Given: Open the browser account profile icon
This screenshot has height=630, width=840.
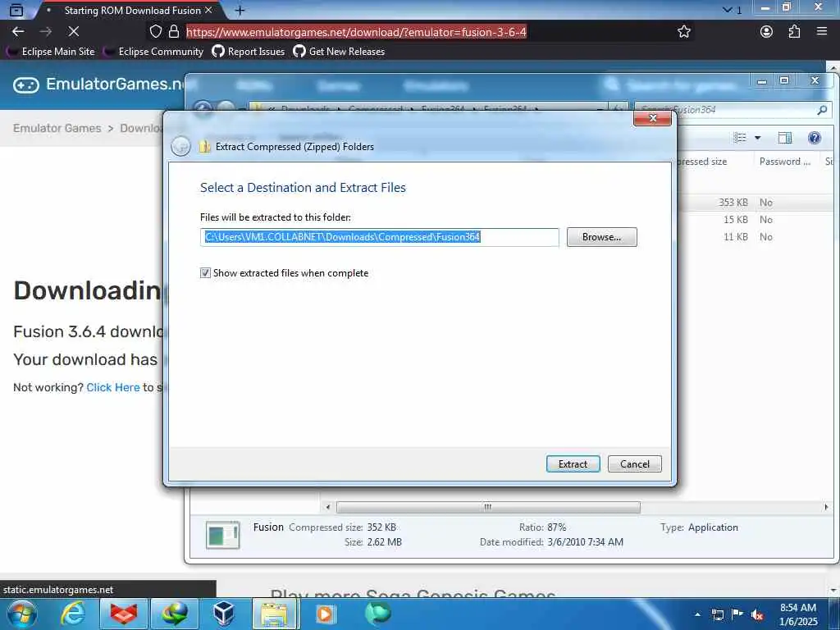Looking at the screenshot, I should 767,32.
